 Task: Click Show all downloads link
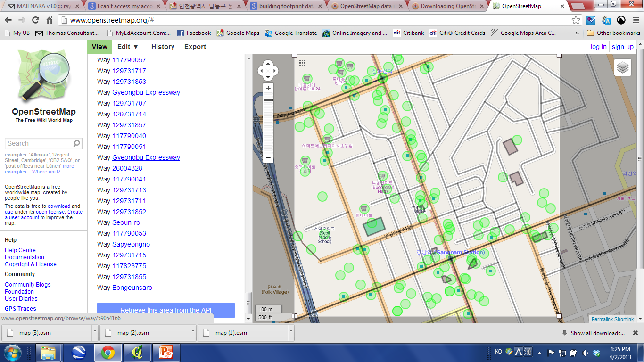click(598, 333)
